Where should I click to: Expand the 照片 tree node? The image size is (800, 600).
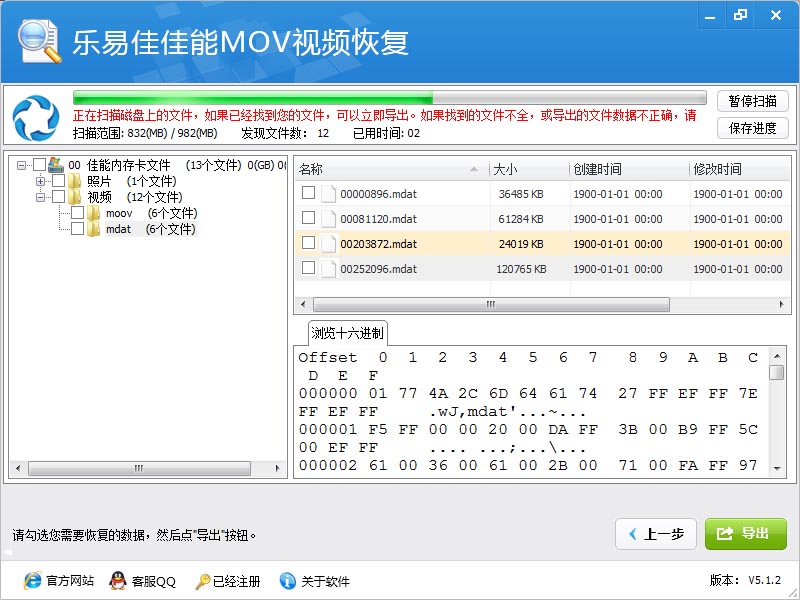click(41, 181)
